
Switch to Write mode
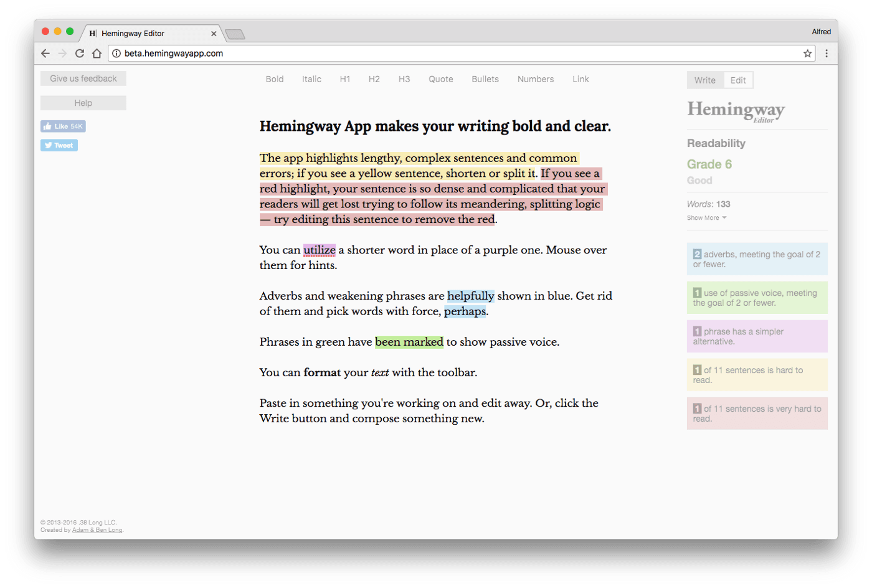[705, 80]
